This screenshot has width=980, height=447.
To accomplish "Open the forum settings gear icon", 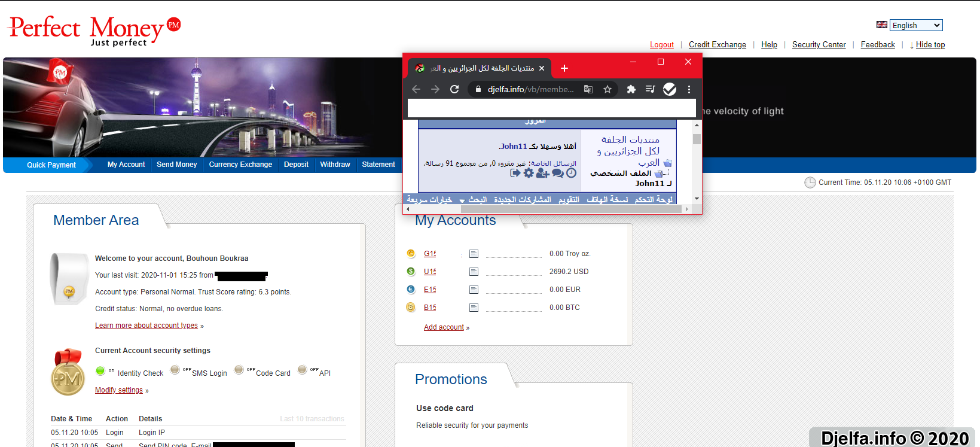I will point(529,173).
